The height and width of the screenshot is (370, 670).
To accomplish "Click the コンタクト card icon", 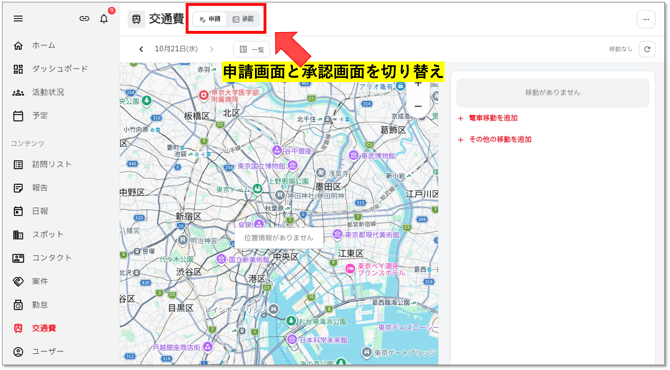I will click(18, 258).
